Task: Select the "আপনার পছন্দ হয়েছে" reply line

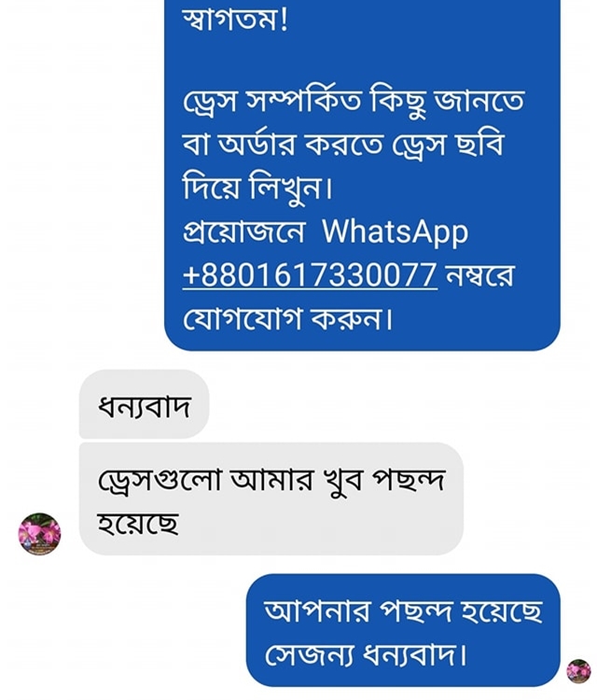Action: [403, 610]
